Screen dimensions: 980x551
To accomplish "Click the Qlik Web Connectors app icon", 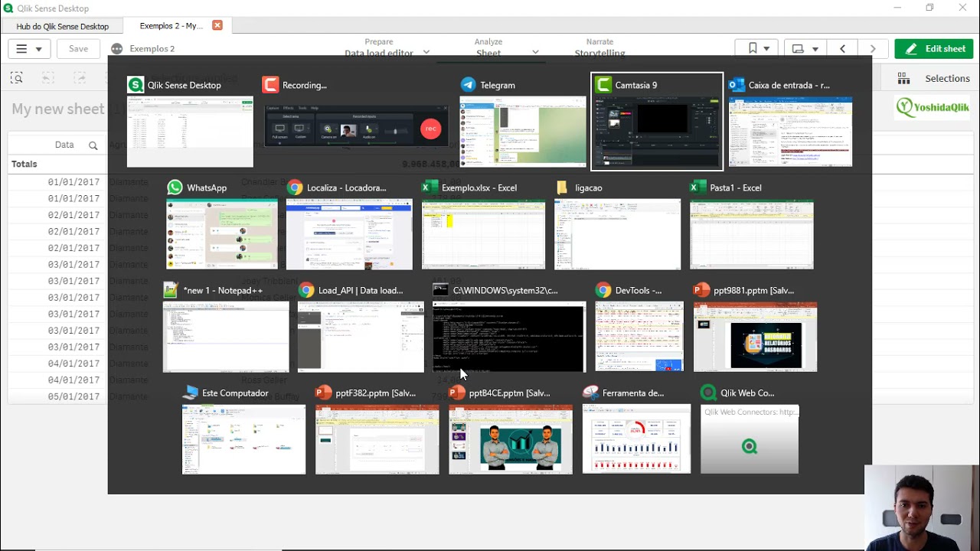I will (709, 393).
